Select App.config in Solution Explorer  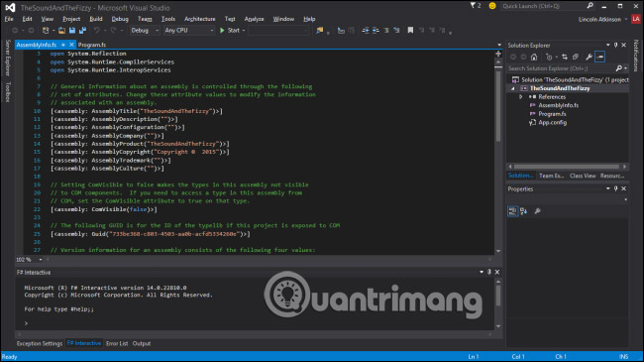[x=553, y=122]
